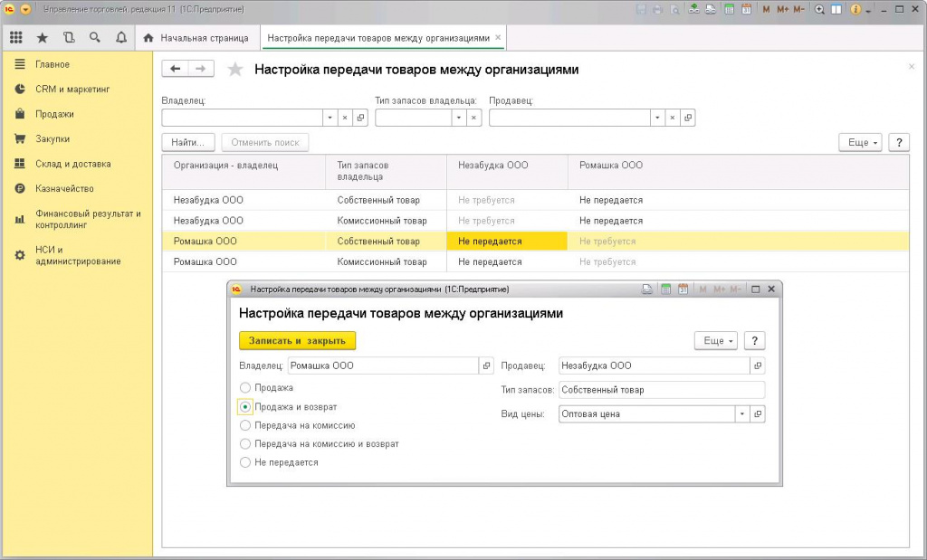The height and width of the screenshot is (560, 927).
Task: Select Незабудка ООО Собственный товар row
Action: tap(535, 200)
